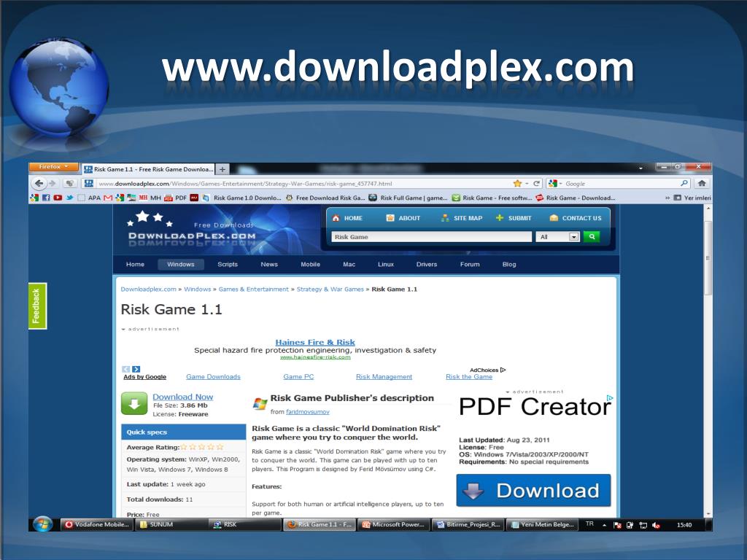Click the CONTACT US header link
The height and width of the screenshot is (560, 747).
pos(576,218)
